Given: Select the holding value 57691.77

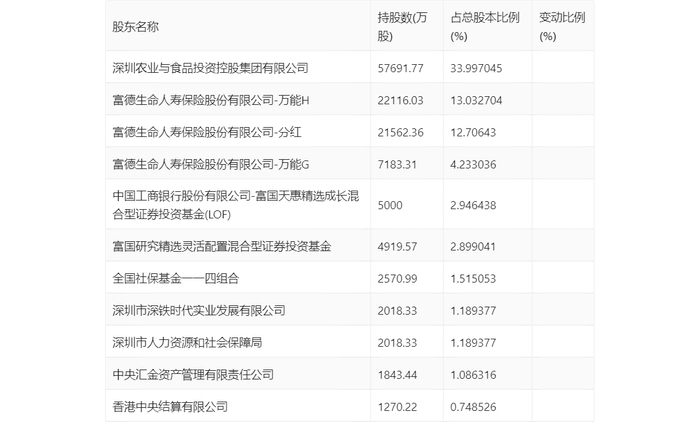Looking at the screenshot, I should 400,68.
